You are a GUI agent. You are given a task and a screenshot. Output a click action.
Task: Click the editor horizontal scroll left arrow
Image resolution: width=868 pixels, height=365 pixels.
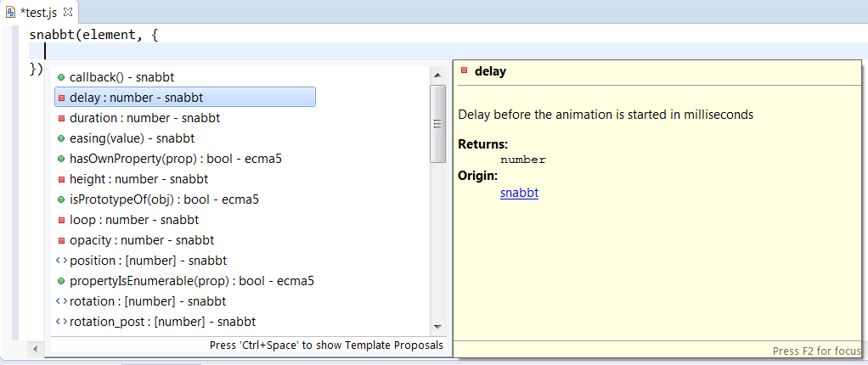34,349
